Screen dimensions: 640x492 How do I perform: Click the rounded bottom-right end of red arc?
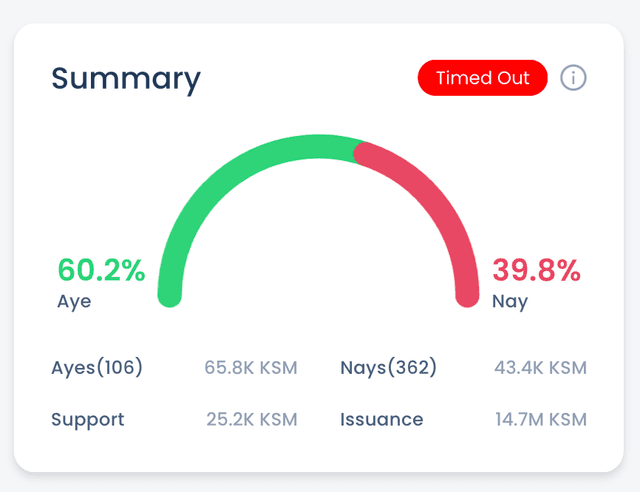(467, 296)
